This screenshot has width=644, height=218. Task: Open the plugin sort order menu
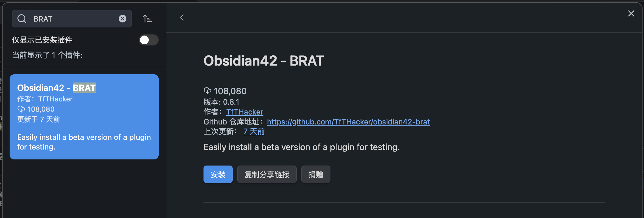(147, 19)
